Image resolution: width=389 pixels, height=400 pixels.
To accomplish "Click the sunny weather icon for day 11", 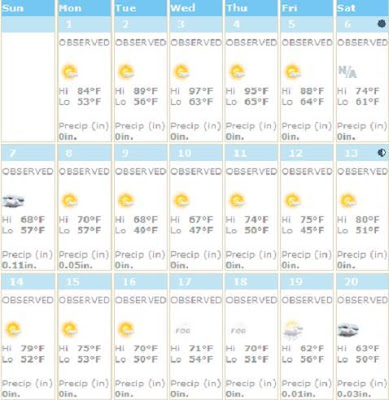I will pyautogui.click(x=237, y=201).
